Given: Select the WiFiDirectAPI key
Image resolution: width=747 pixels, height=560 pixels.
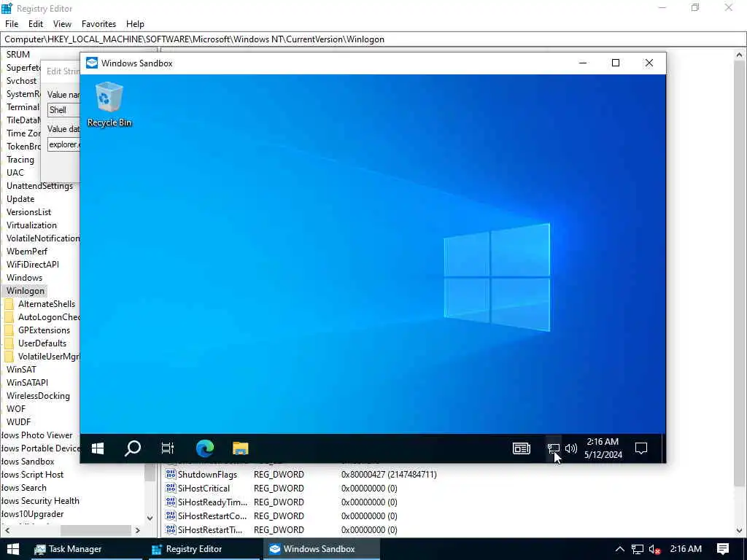Looking at the screenshot, I should click(x=33, y=264).
